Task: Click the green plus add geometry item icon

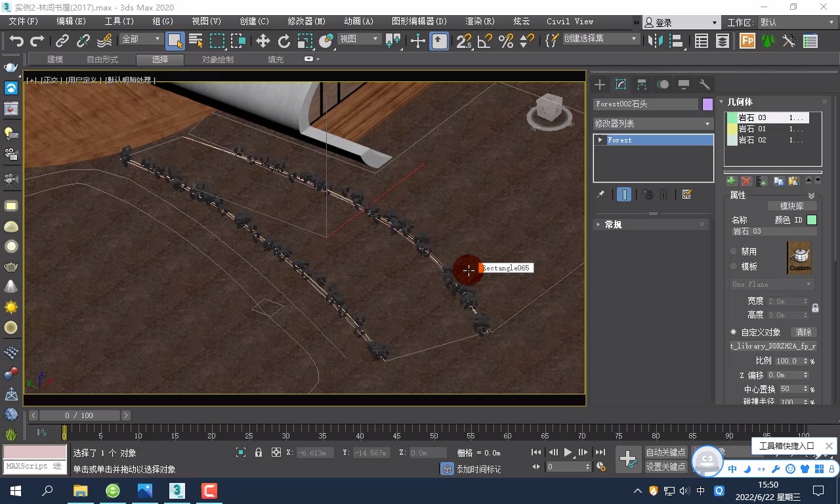Action: (x=731, y=181)
